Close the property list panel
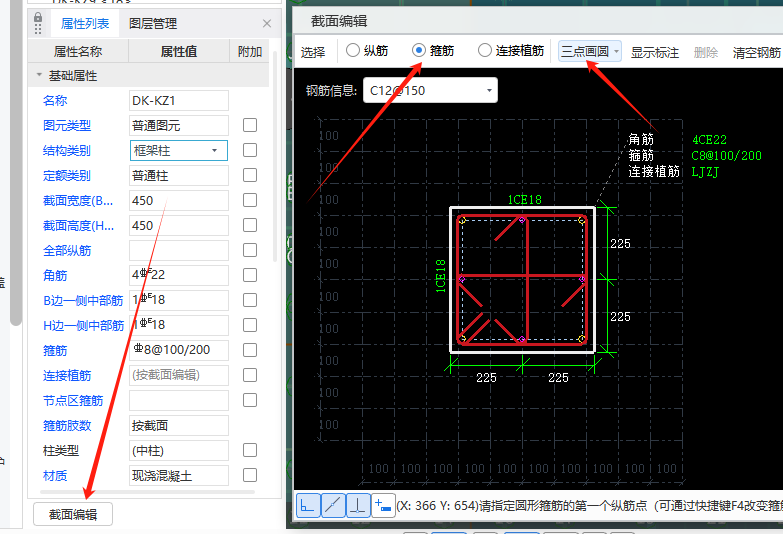The width and height of the screenshot is (783, 534). tap(267, 23)
